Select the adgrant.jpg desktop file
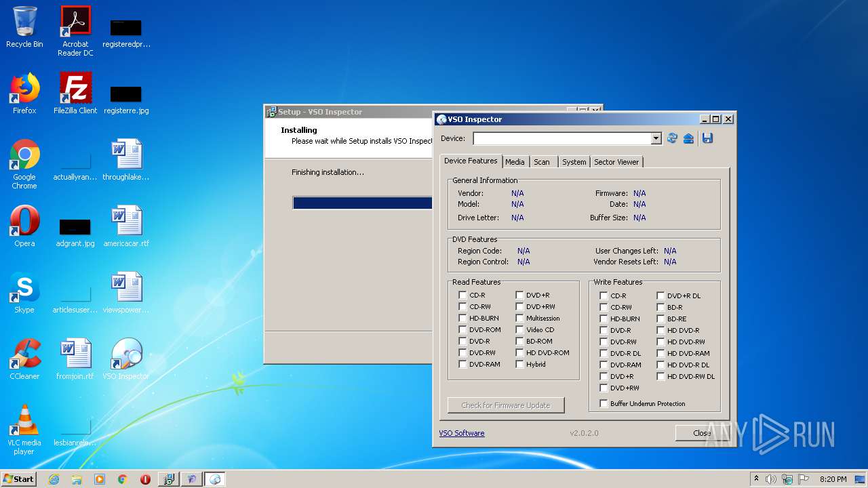Screen dimensions: 868x488 75,231
